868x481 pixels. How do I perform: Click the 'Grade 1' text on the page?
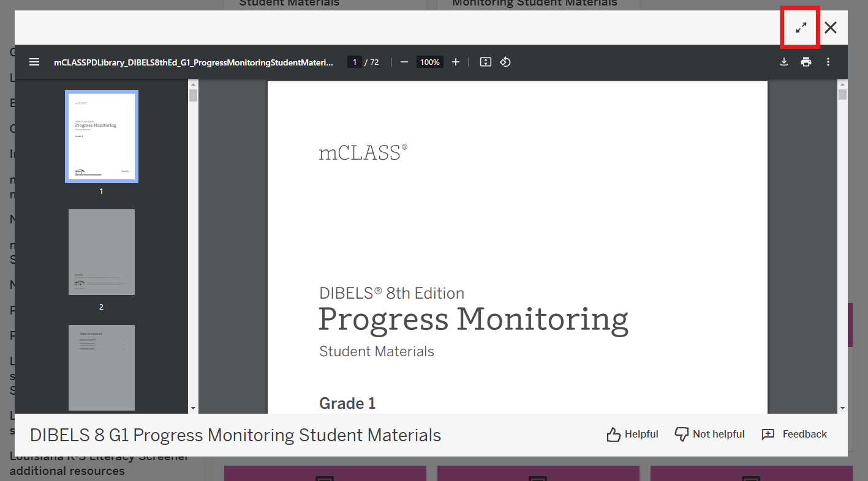click(x=347, y=403)
